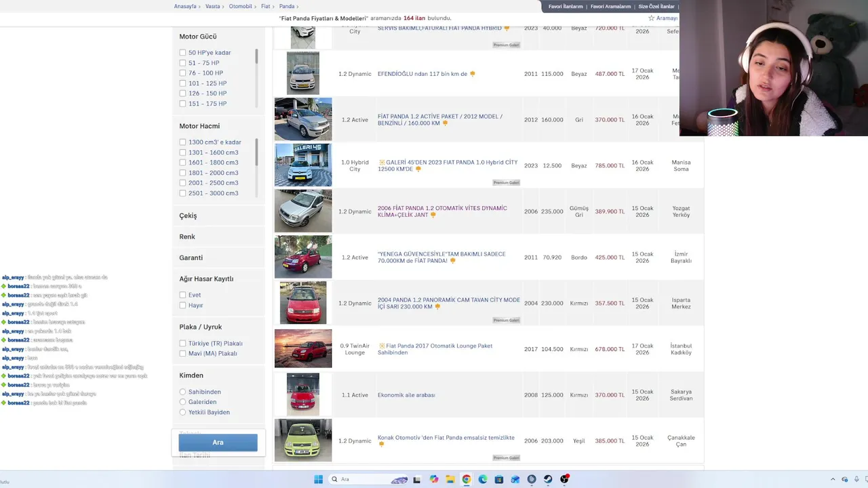The image size is (868, 488).
Task: Tick the 101 - 125 HP checkbox
Action: pos(182,83)
